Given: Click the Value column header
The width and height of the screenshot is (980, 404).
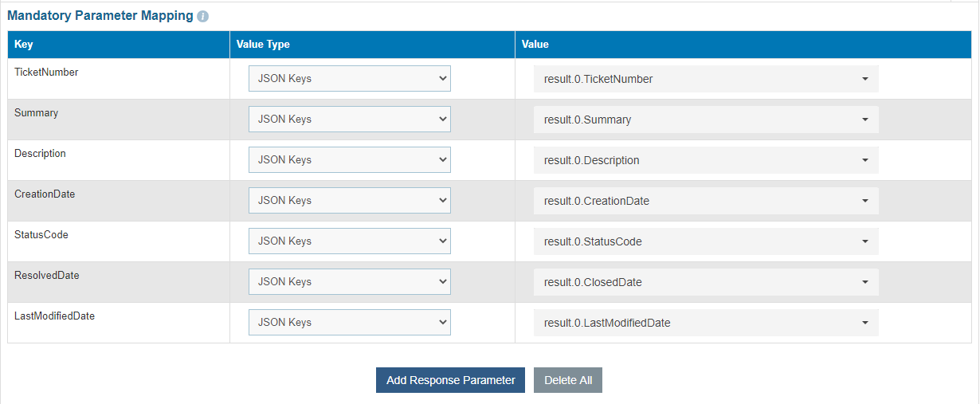Looking at the screenshot, I should [535, 45].
